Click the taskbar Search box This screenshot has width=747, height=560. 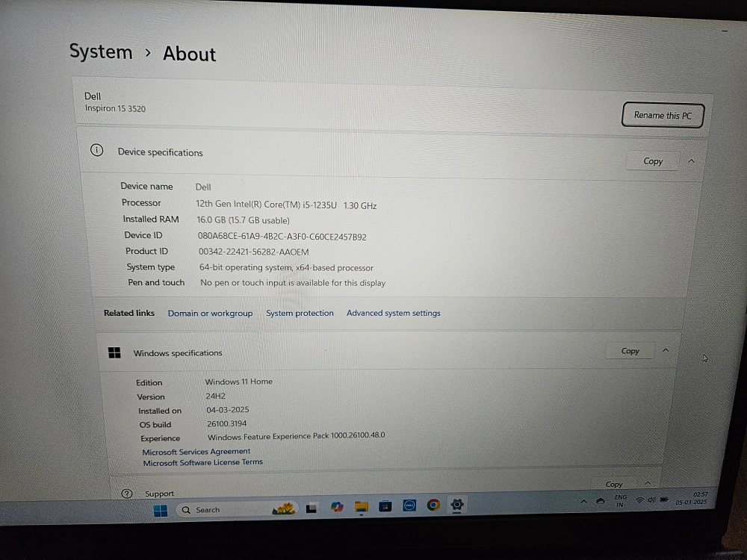click(224, 510)
